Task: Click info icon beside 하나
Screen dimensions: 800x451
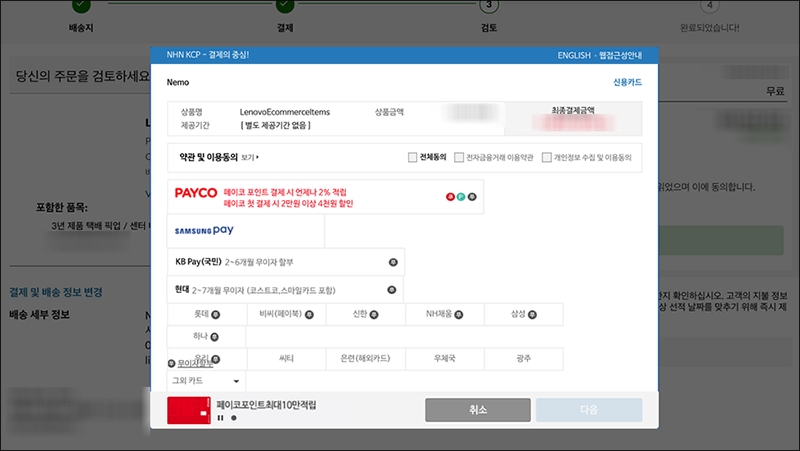Action: [x=214, y=337]
